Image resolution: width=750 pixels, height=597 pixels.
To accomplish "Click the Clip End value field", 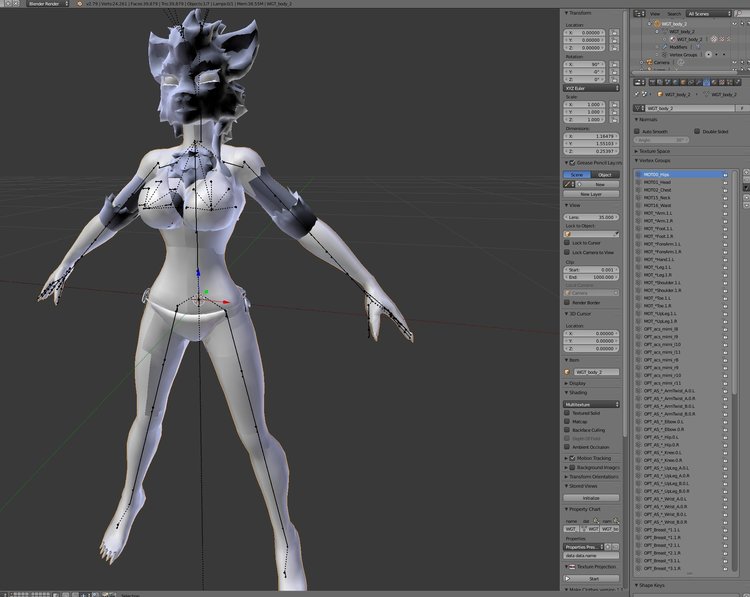I will pyautogui.click(x=591, y=277).
